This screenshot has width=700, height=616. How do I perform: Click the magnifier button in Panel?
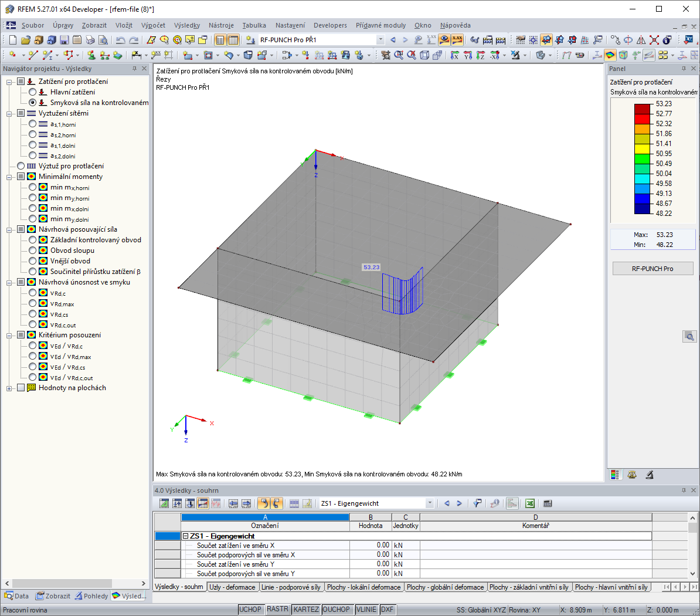click(x=689, y=336)
